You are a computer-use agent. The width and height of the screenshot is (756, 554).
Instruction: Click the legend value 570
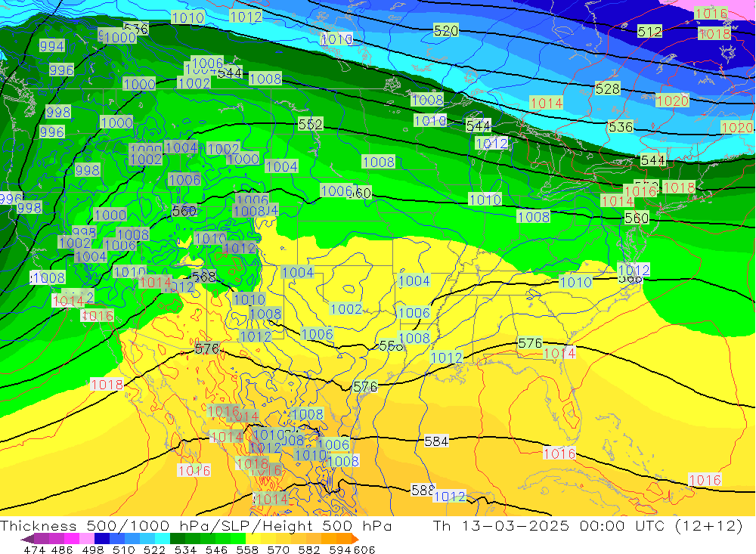click(x=277, y=549)
